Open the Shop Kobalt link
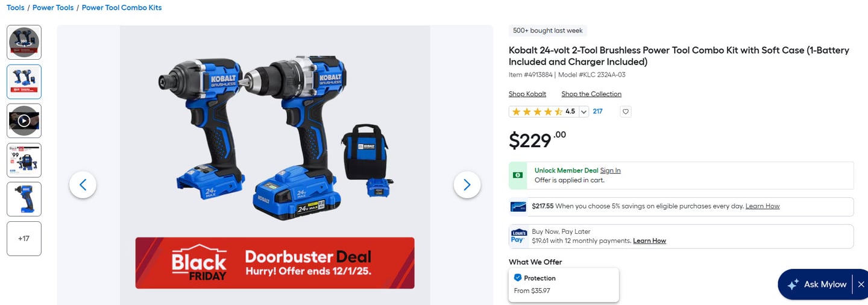Viewport: 868px width, 305px height. (x=527, y=94)
